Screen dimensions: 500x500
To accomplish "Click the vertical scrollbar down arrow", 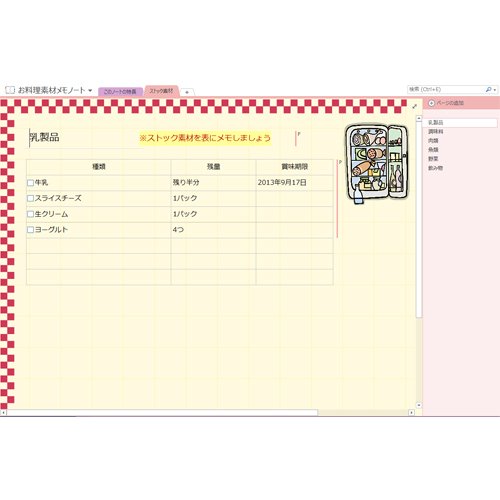I will pyautogui.click(x=419, y=405).
